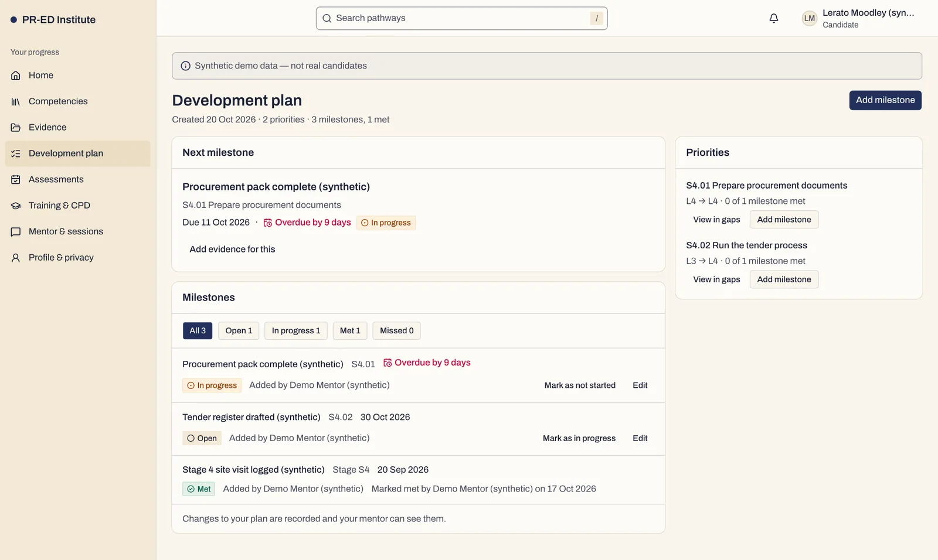Click the Evidence folder icon

coord(16,127)
